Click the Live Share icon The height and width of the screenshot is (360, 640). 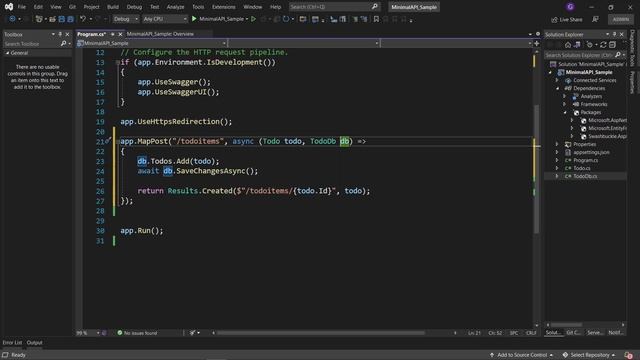[x=554, y=19]
